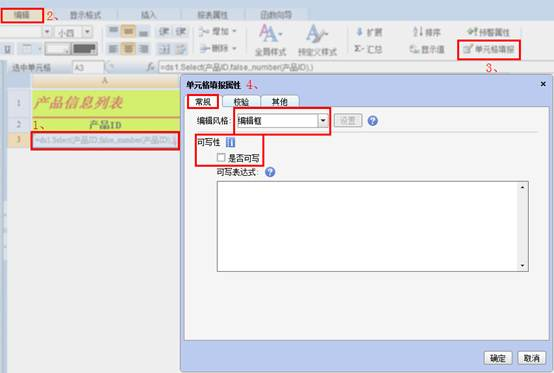Image resolution: width=554 pixels, height=373 pixels.
Task: Pick the dark fill color swatch
Action: [84, 49]
